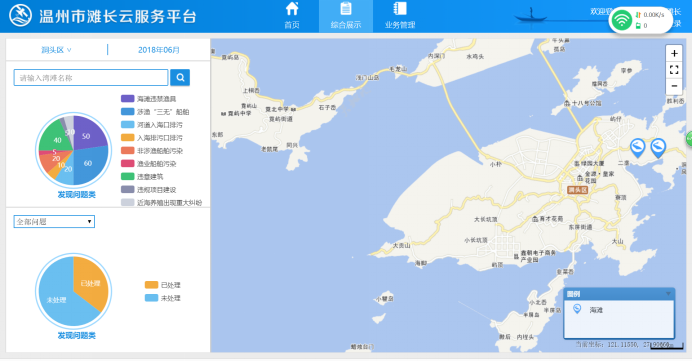The width and height of the screenshot is (693, 362).
Task: Go to the 首页 home tab
Action: coord(292,15)
